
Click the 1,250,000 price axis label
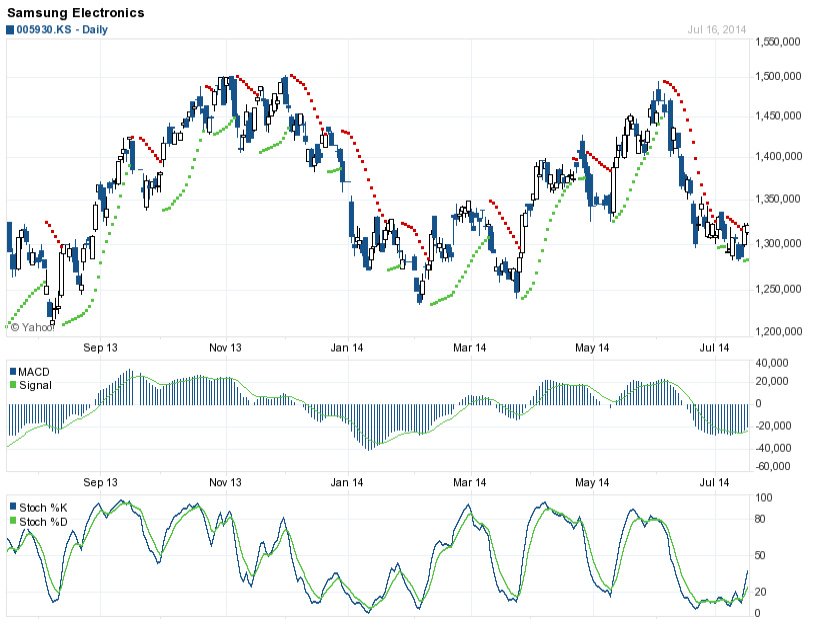[x=778, y=289]
